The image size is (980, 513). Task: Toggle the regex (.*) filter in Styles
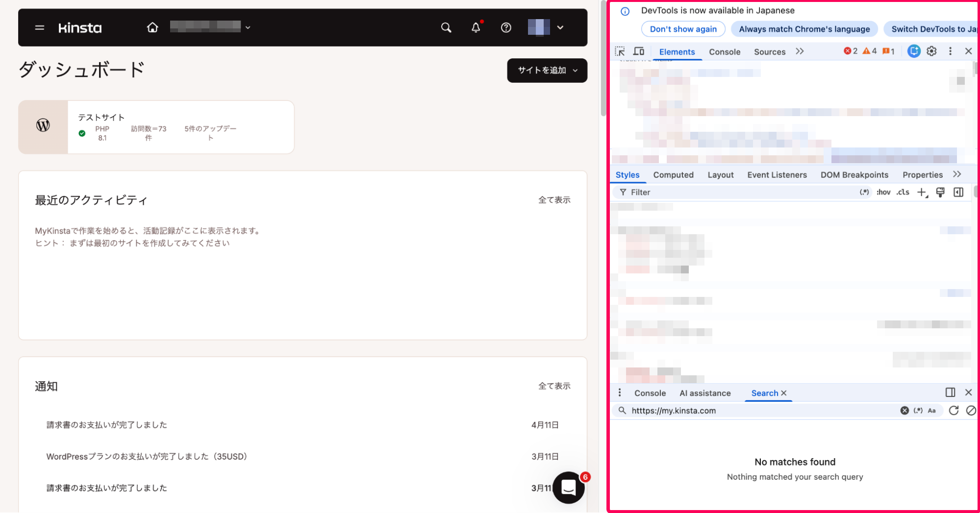pyautogui.click(x=864, y=193)
